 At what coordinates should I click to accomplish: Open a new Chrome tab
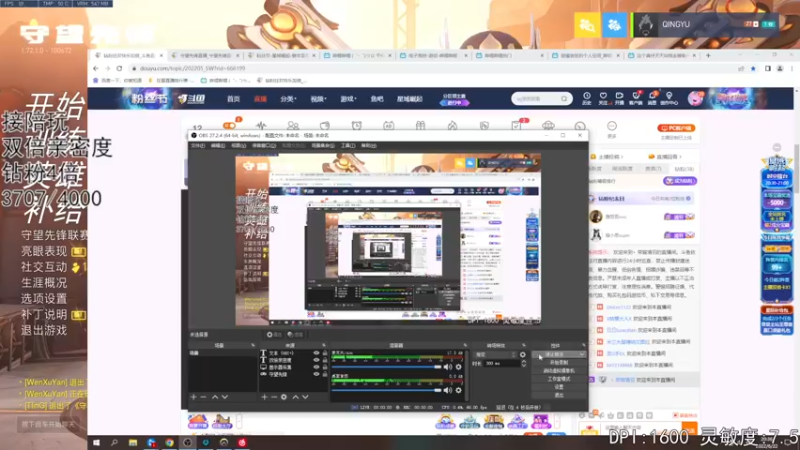coord(708,55)
